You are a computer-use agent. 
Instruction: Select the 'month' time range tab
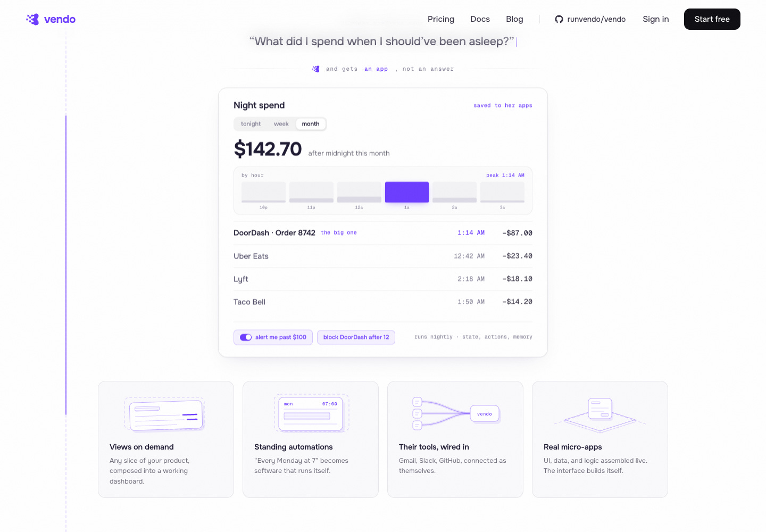(311, 124)
